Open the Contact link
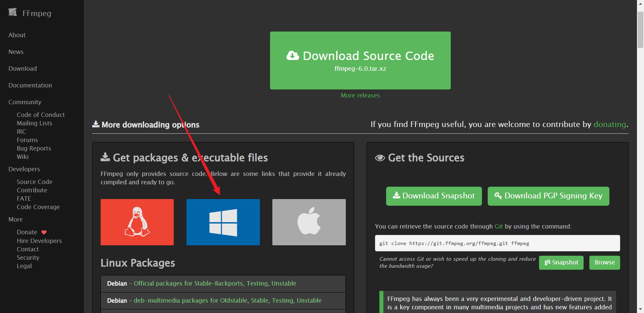 pos(28,249)
